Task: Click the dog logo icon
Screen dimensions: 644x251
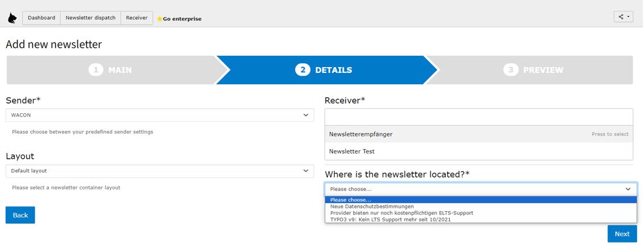Action: point(12,18)
